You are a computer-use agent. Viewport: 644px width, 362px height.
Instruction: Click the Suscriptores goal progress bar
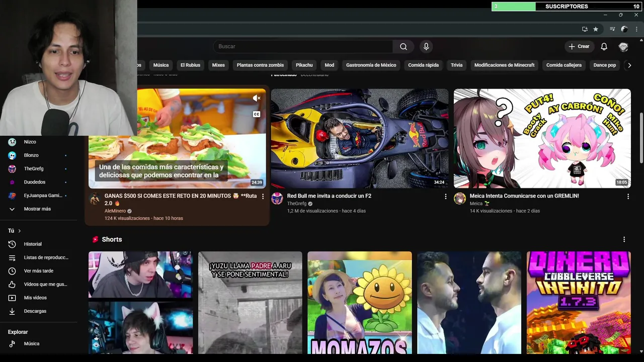567,7
